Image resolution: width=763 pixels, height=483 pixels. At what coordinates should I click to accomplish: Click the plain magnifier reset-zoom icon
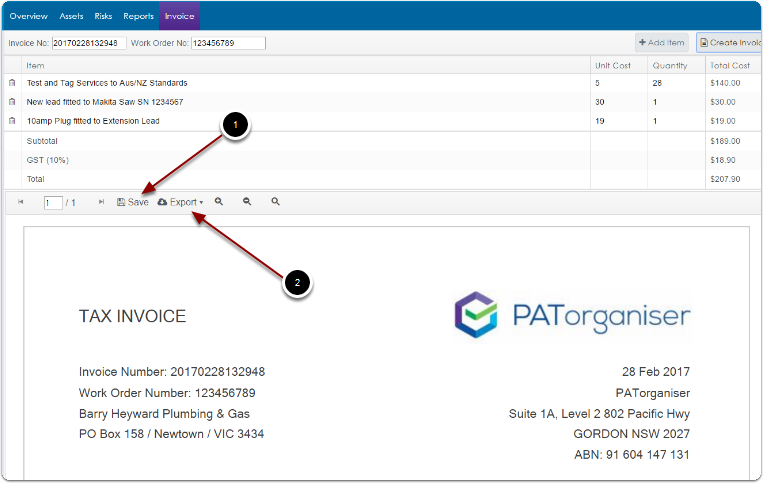point(275,201)
